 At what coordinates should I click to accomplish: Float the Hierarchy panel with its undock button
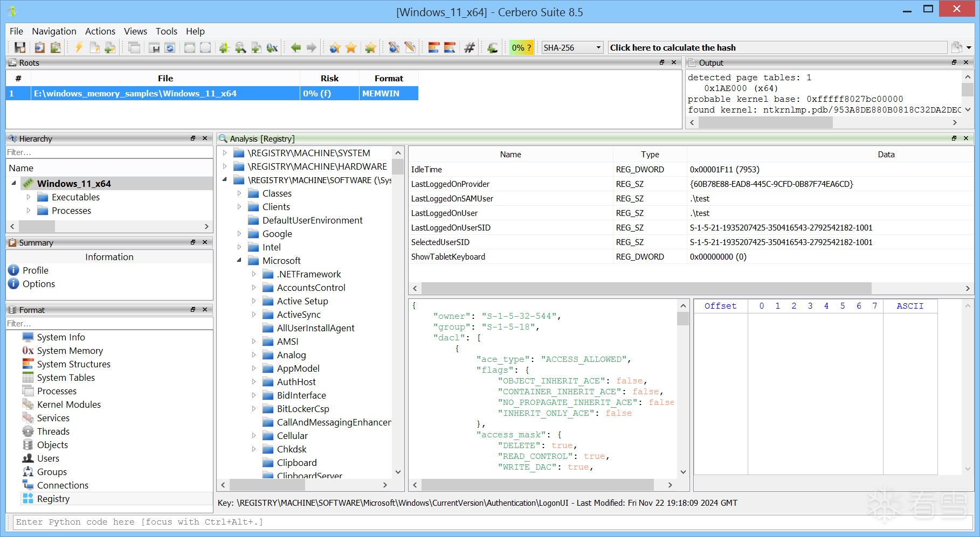[x=193, y=138]
